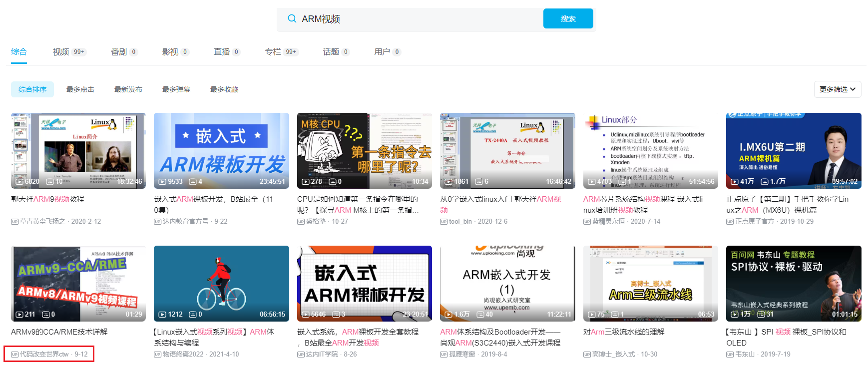Visit uploader 草青黄尘飞扬之

[x=42, y=221]
